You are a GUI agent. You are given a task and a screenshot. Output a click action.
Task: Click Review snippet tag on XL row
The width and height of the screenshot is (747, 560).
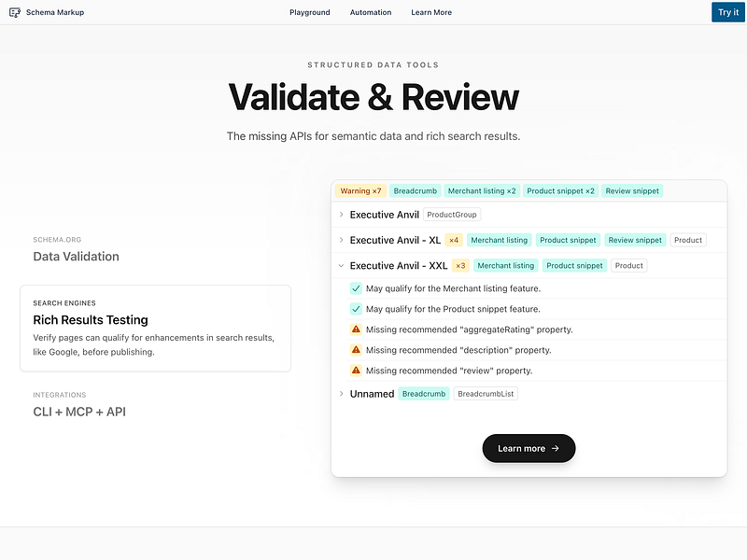[635, 240]
